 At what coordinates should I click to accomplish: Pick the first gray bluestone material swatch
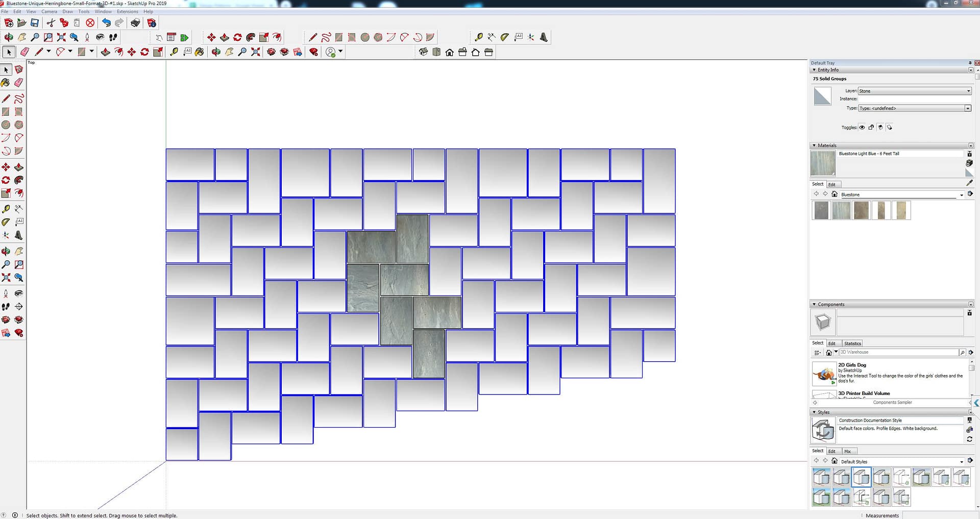(x=821, y=210)
